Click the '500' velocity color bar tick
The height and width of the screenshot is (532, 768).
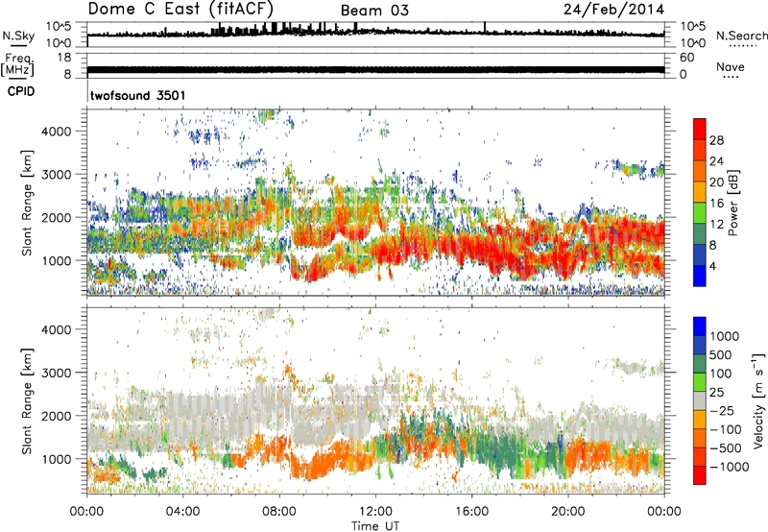coord(721,355)
